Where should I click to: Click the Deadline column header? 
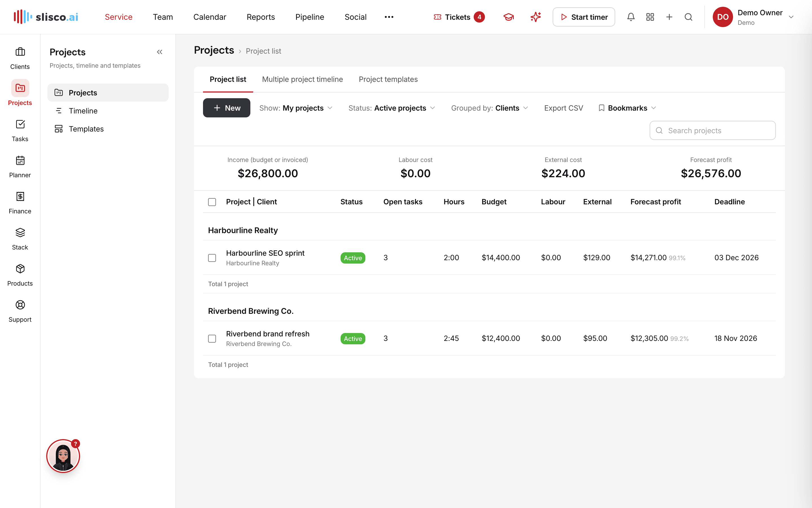coord(729,202)
